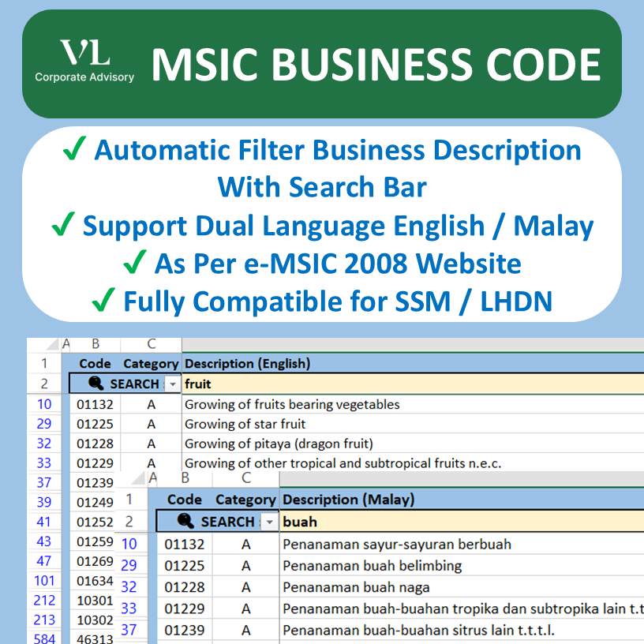This screenshot has height=644, width=644.
Task: Click the 'Code' header in the Malay sheet
Action: tap(185, 500)
